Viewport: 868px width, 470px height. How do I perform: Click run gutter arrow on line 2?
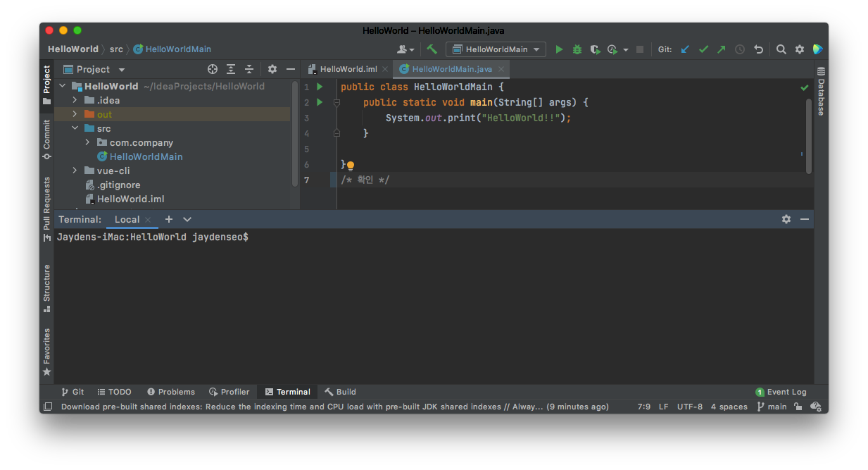[x=320, y=102]
